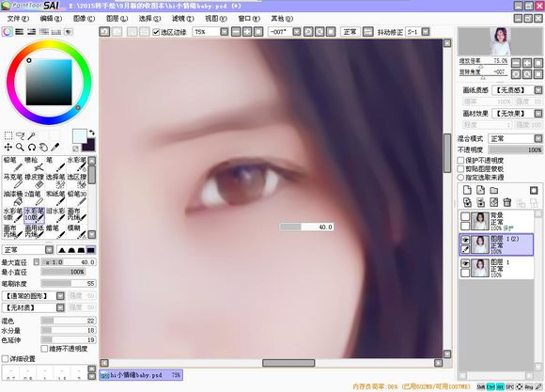This screenshot has height=392, width=545.
Task: Select the rectangular selection tool
Action: pyautogui.click(x=8, y=135)
